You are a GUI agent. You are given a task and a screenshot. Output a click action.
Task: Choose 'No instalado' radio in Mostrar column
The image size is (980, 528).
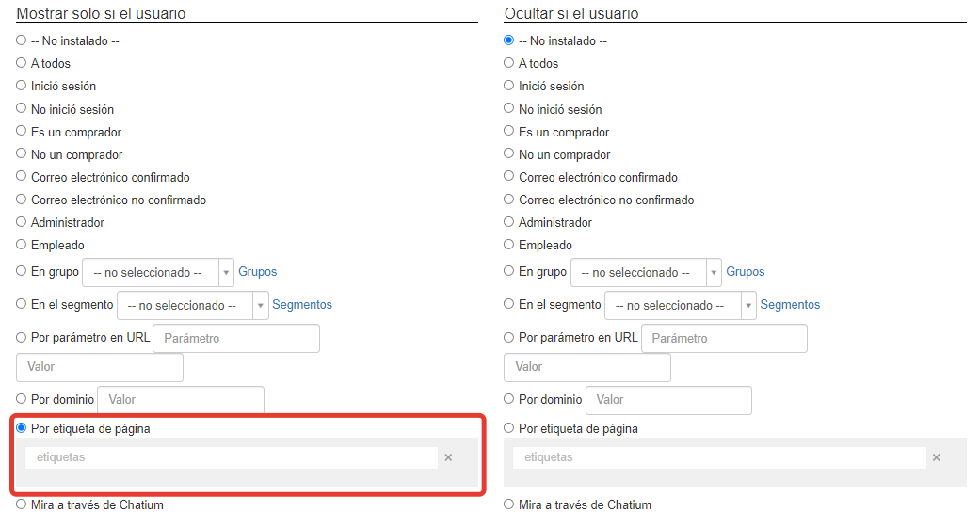coord(22,40)
